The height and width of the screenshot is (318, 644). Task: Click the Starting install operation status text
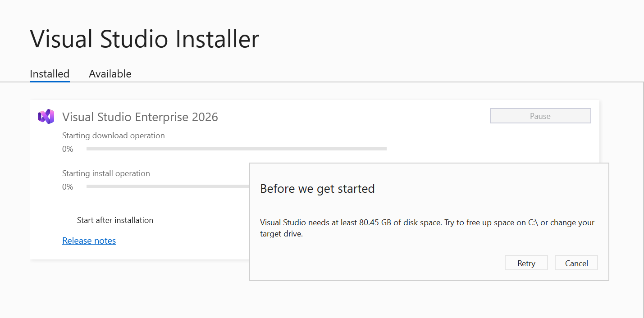coord(106,173)
